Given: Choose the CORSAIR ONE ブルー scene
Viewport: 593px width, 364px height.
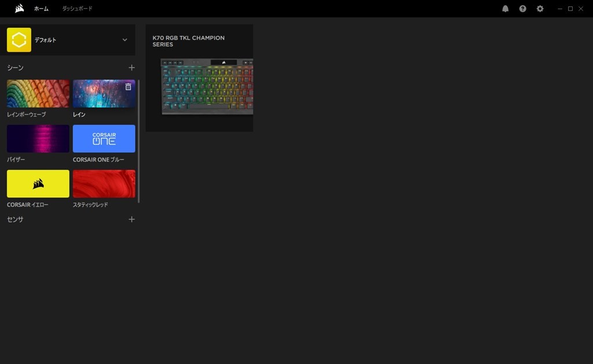Looking at the screenshot, I should pos(104,139).
